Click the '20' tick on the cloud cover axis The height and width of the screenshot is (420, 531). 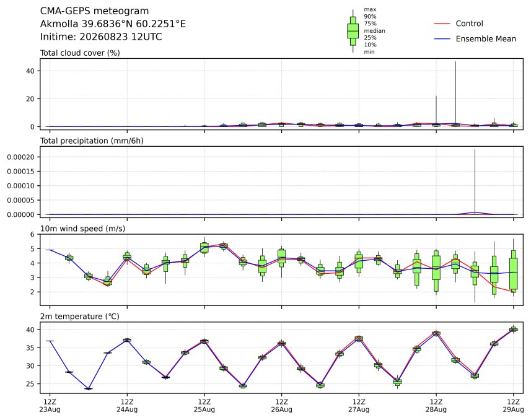pyautogui.click(x=30, y=99)
